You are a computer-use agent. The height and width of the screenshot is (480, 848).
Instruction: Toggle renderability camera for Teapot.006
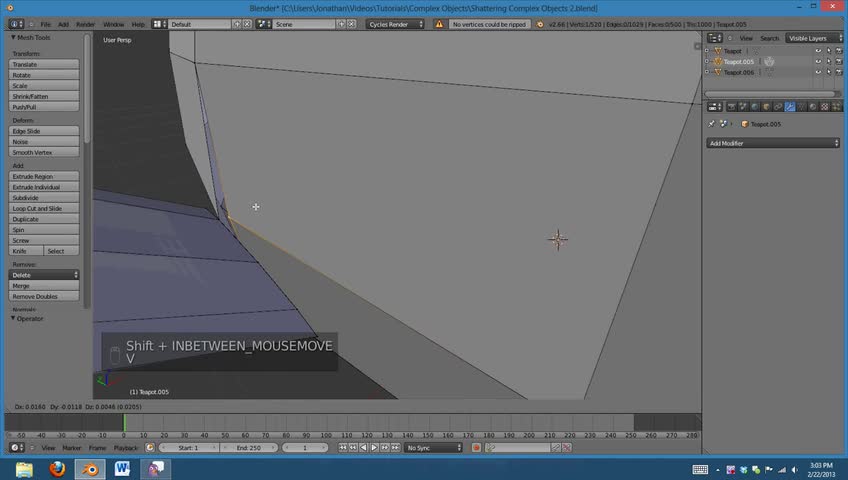coord(839,72)
